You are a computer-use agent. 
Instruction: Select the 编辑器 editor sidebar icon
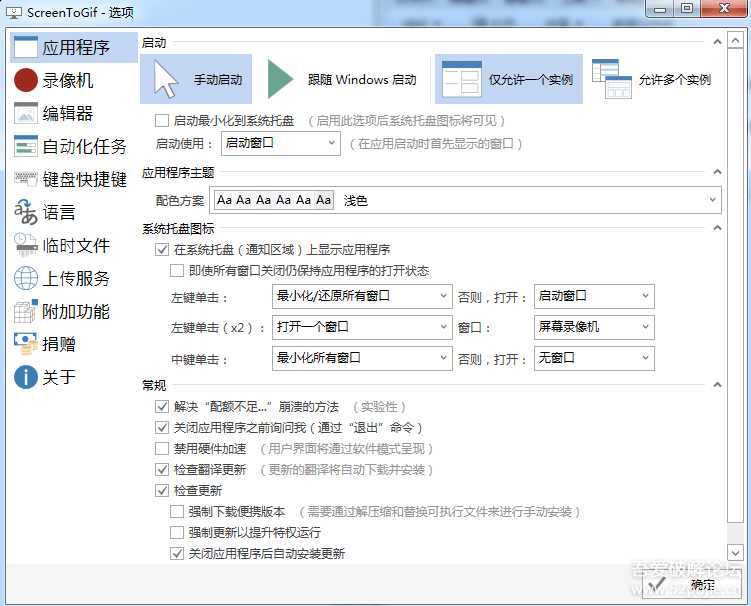pyautogui.click(x=26, y=113)
